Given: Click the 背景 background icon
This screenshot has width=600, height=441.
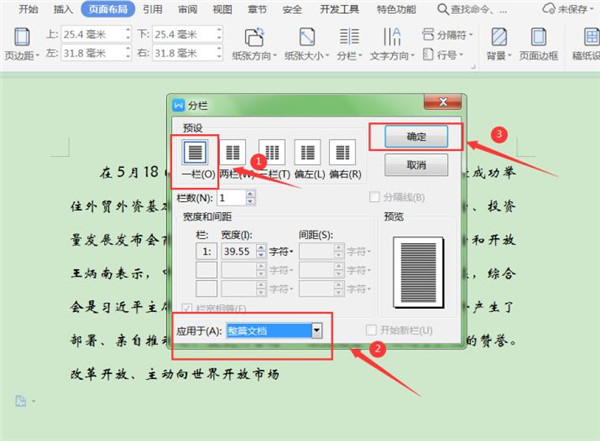Looking at the screenshot, I should pyautogui.click(x=499, y=37).
